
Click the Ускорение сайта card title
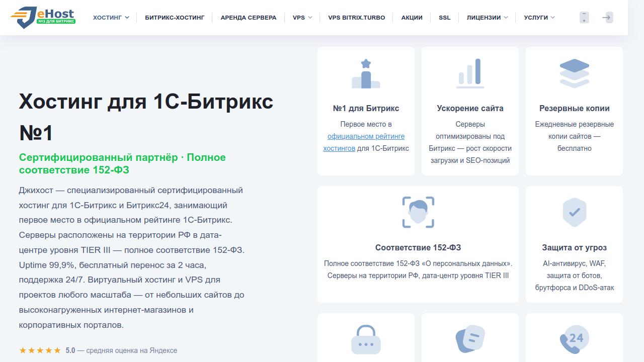pyautogui.click(x=470, y=108)
